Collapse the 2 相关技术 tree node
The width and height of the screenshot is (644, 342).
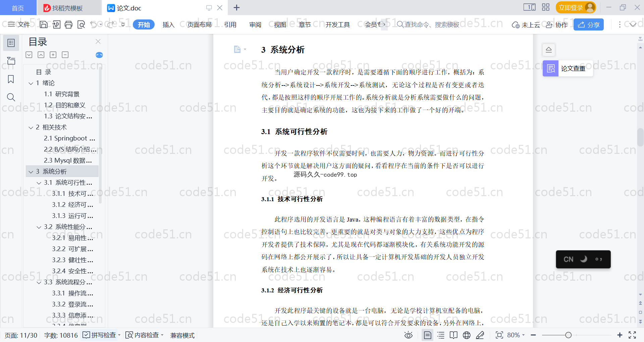[31, 128]
